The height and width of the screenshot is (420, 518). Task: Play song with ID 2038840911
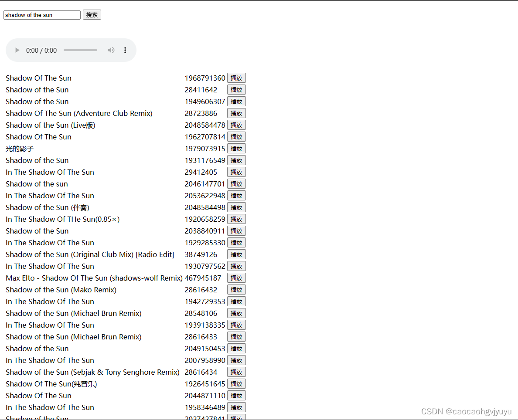[236, 231]
